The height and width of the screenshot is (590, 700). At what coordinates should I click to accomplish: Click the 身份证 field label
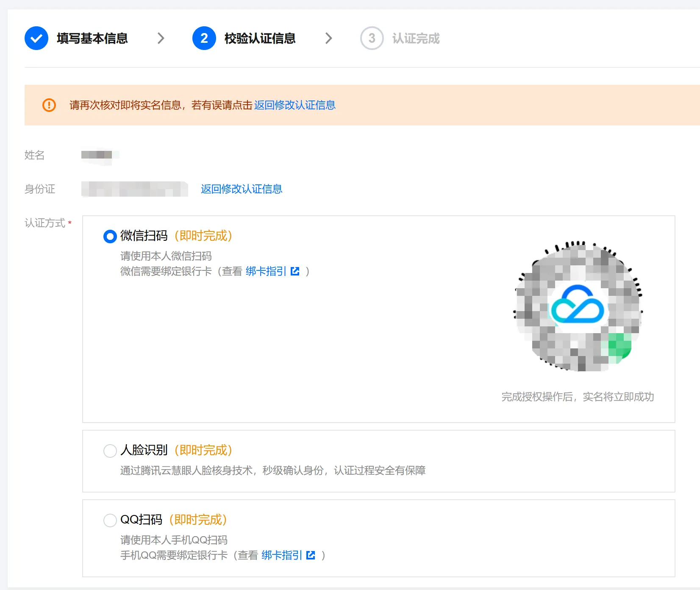40,189
